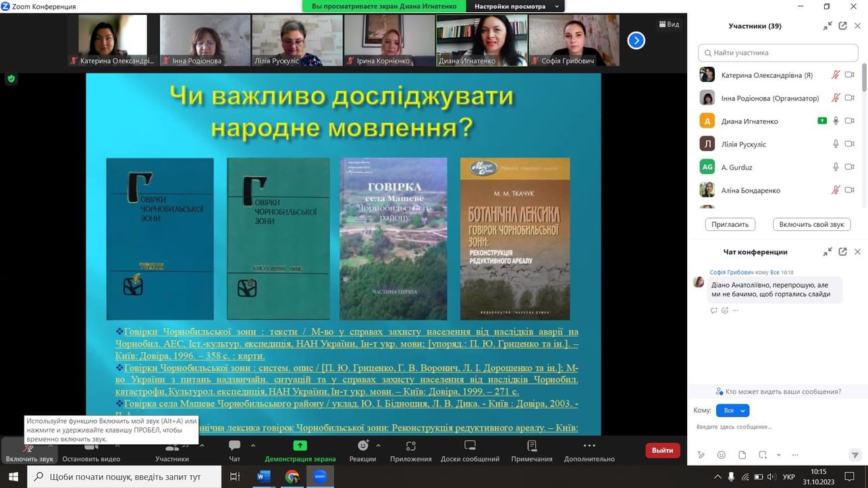Open more options for Софія Грибович message

coord(735,310)
